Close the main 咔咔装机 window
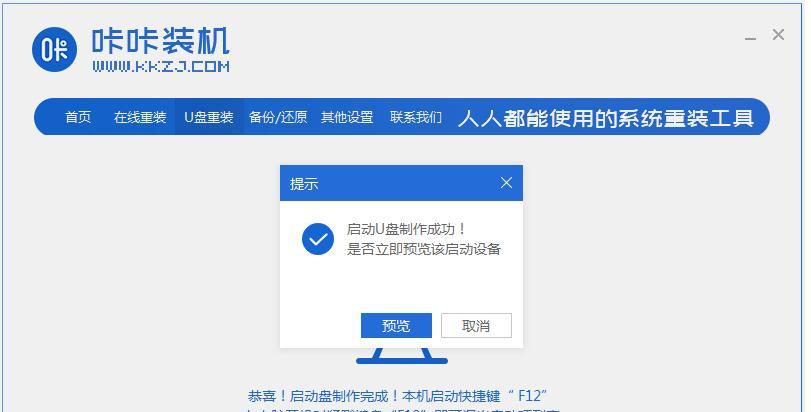811x412 pixels. 778,35
